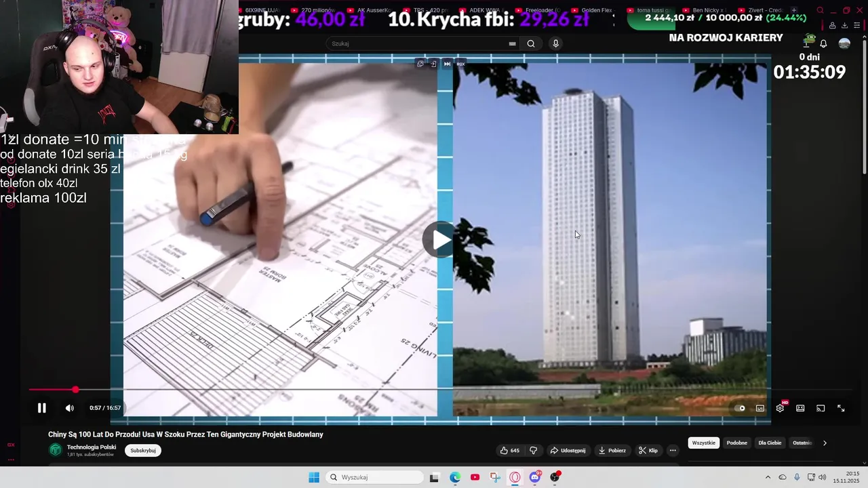The width and height of the screenshot is (868, 488).
Task: Open system volume control in tray
Action: click(823, 477)
